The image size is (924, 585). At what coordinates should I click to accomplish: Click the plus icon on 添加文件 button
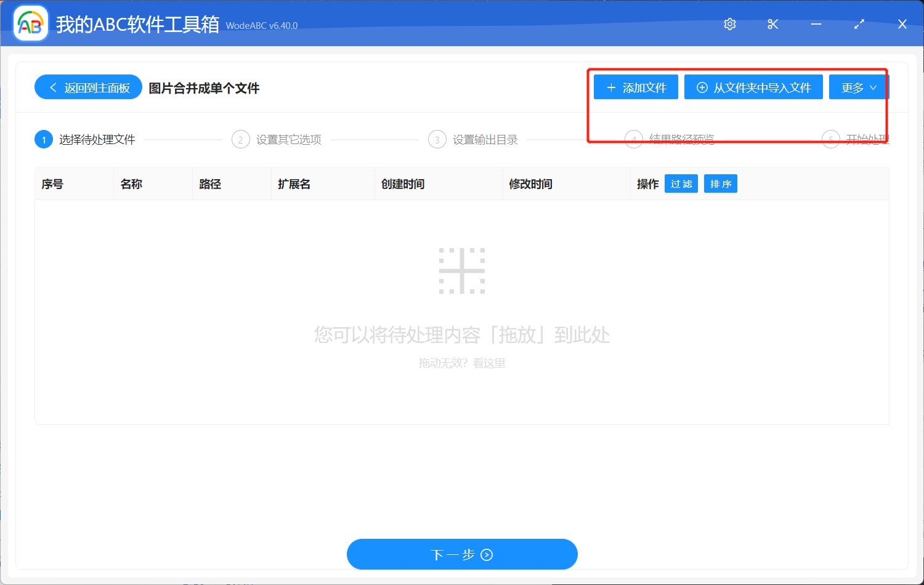click(611, 87)
